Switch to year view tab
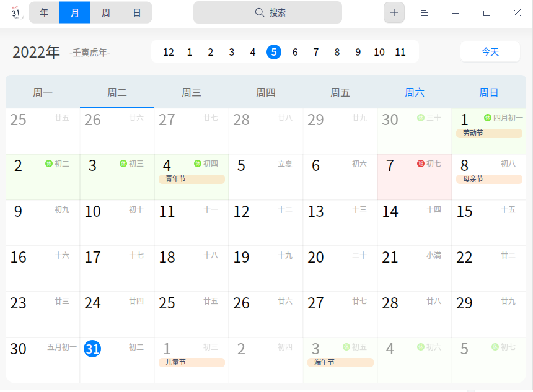 pyautogui.click(x=44, y=12)
